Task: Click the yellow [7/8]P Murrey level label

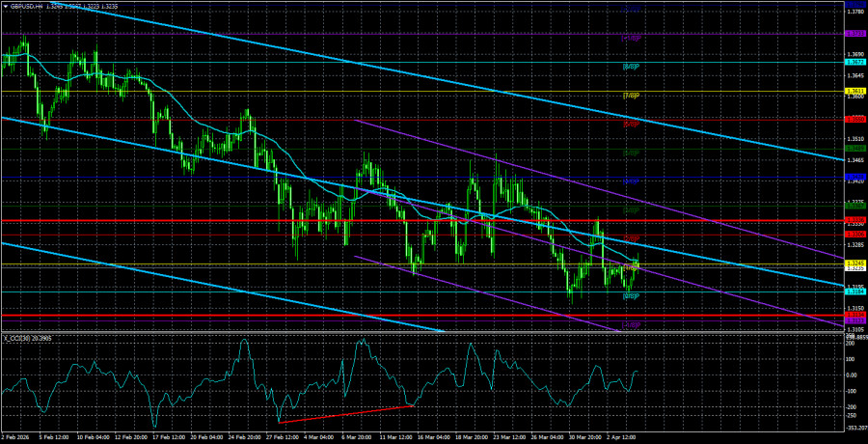Action: point(632,96)
